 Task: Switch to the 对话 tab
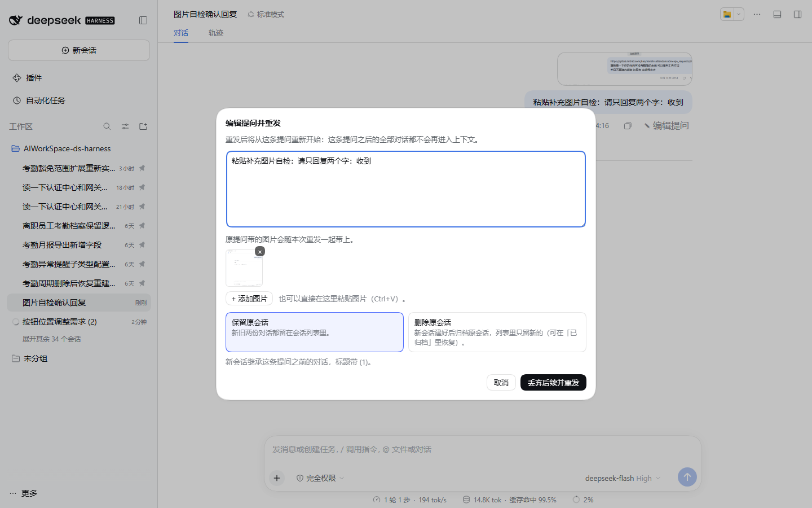[x=181, y=33]
